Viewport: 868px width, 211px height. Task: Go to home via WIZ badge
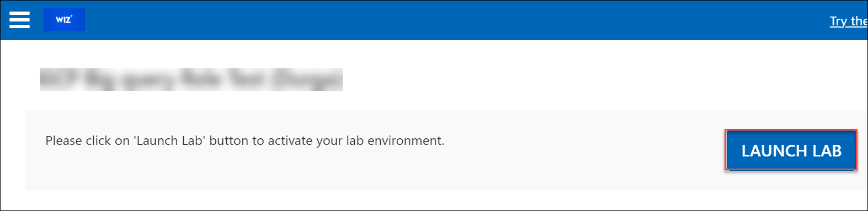[x=64, y=20]
